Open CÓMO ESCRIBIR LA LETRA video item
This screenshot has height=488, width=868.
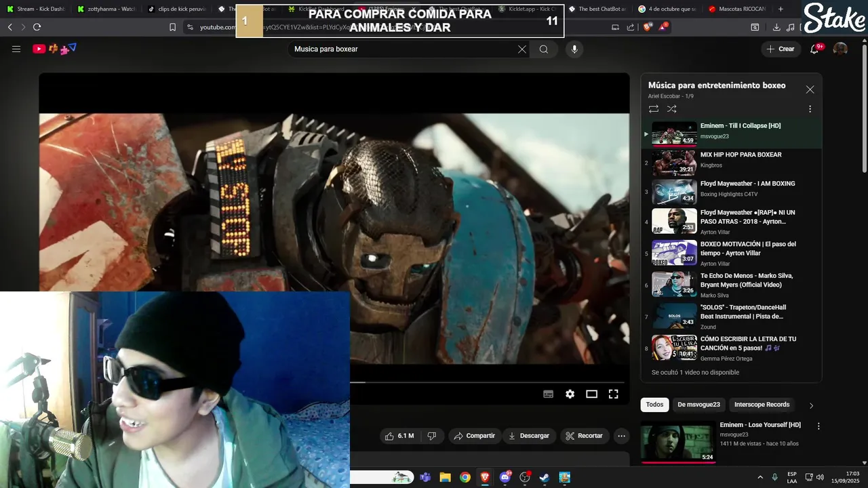pos(731,348)
